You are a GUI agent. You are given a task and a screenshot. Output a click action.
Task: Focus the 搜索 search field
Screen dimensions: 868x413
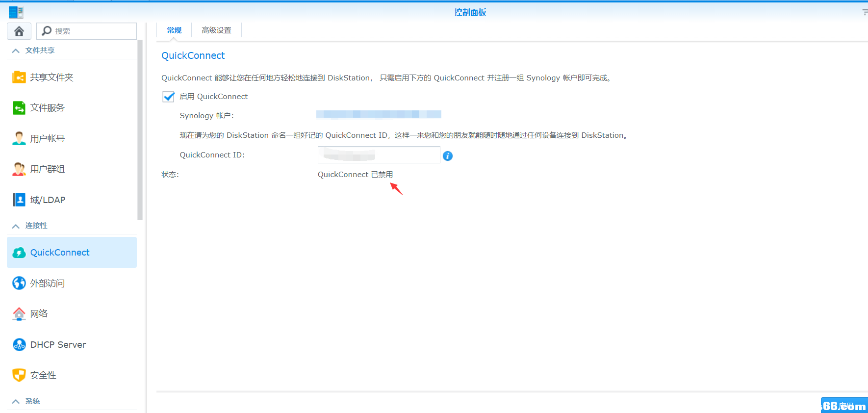tap(86, 31)
